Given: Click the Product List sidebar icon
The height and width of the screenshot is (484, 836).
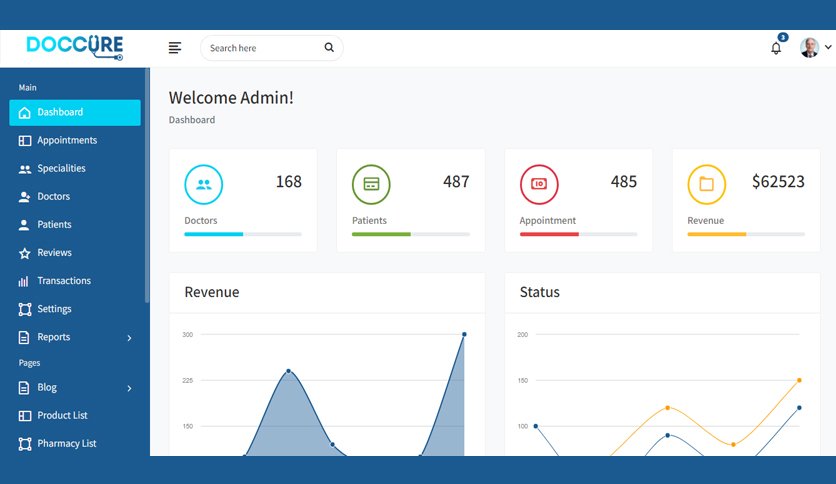Looking at the screenshot, I should coord(25,416).
